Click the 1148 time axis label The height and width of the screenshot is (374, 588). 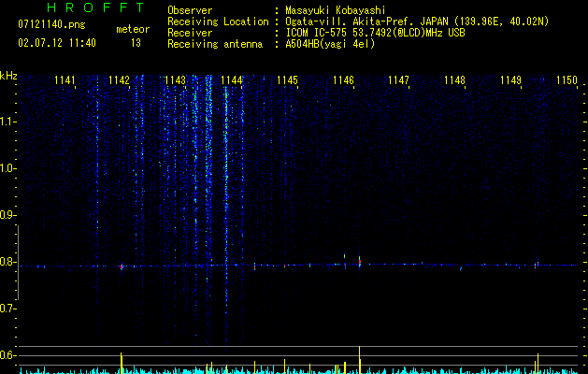[454, 80]
